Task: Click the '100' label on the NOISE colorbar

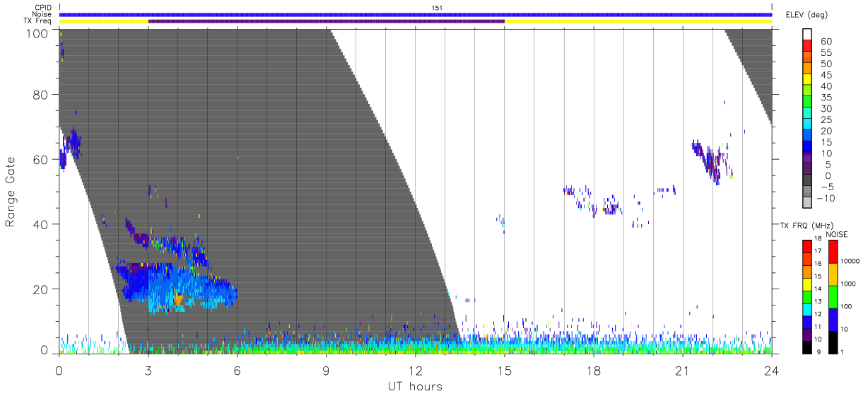Action: coord(847,308)
